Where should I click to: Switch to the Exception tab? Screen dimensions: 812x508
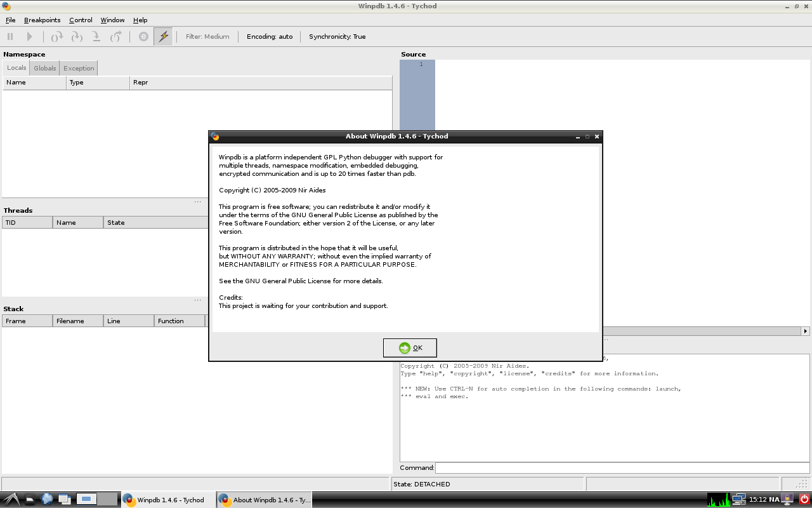[79, 69]
